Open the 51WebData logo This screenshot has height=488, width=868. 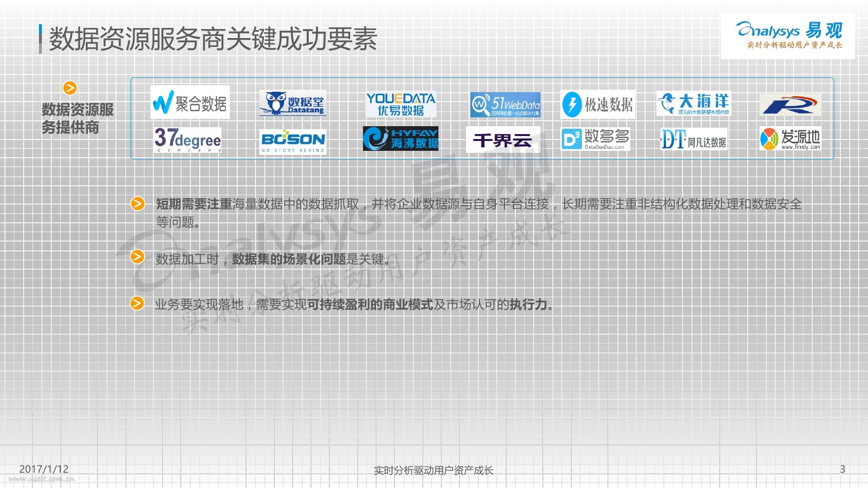click(505, 105)
